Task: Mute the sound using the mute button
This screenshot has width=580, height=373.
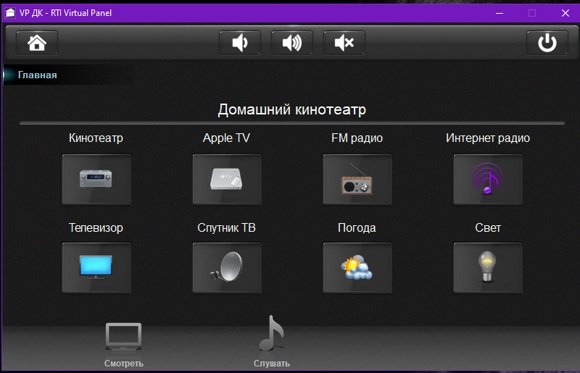Action: pos(344,43)
